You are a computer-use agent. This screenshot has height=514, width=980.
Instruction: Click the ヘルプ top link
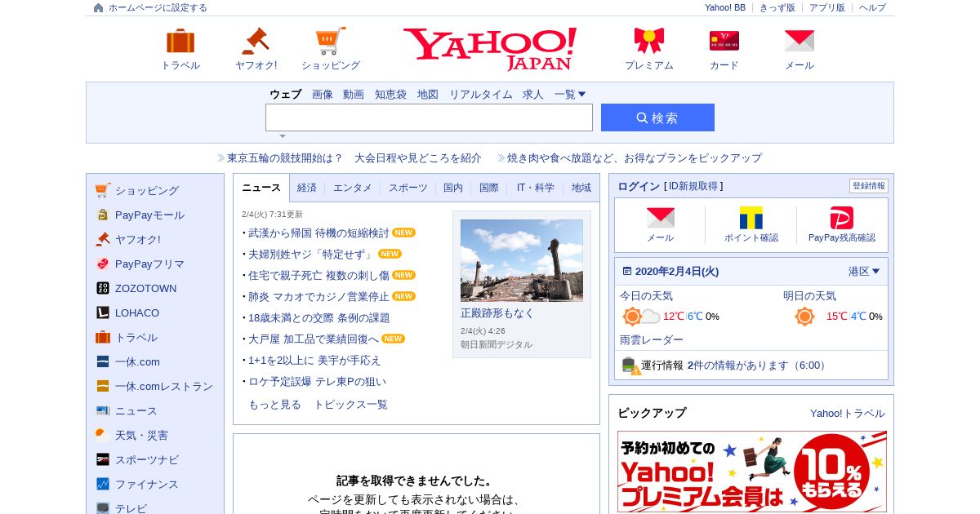click(x=872, y=7)
